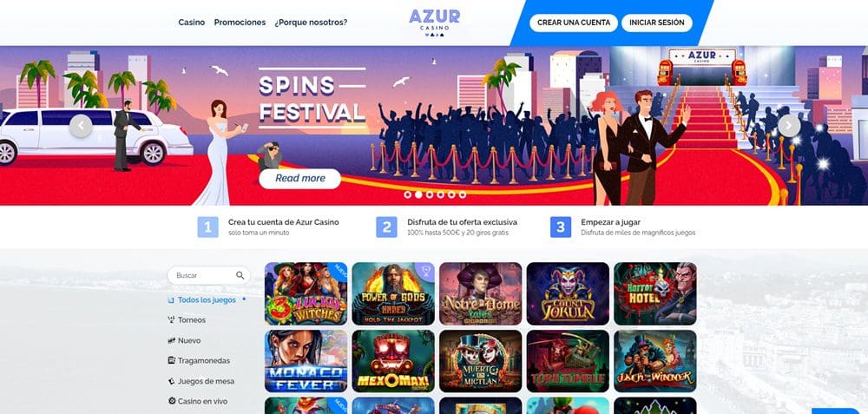Viewport: 868px width, 414px height.
Task: Focus the Buscar search field
Action: (208, 275)
